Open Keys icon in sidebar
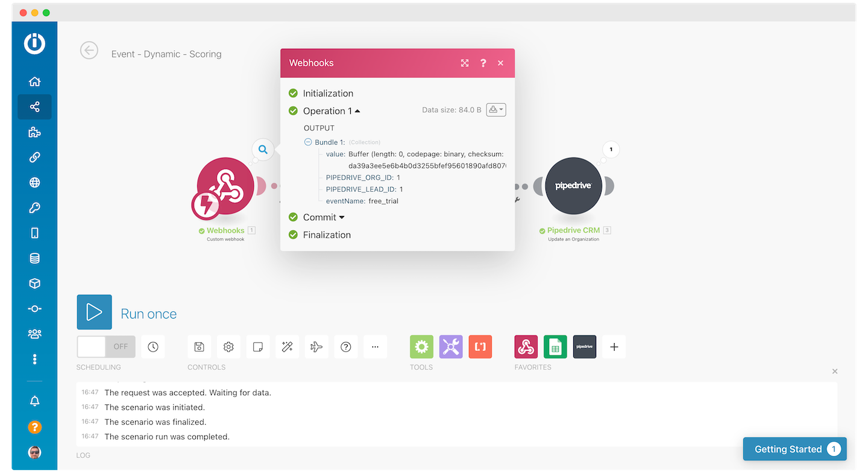 [x=34, y=208]
